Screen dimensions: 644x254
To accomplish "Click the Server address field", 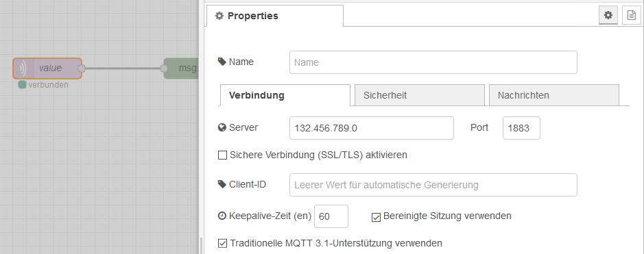I will click(372, 128).
